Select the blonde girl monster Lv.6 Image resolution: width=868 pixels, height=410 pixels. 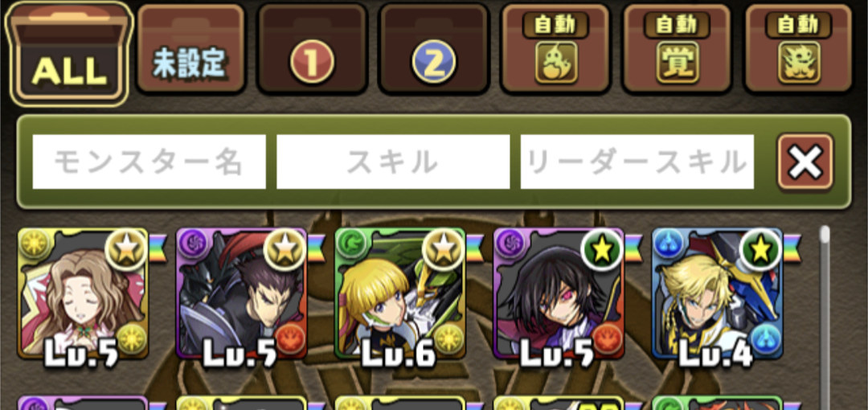pyautogui.click(x=400, y=293)
